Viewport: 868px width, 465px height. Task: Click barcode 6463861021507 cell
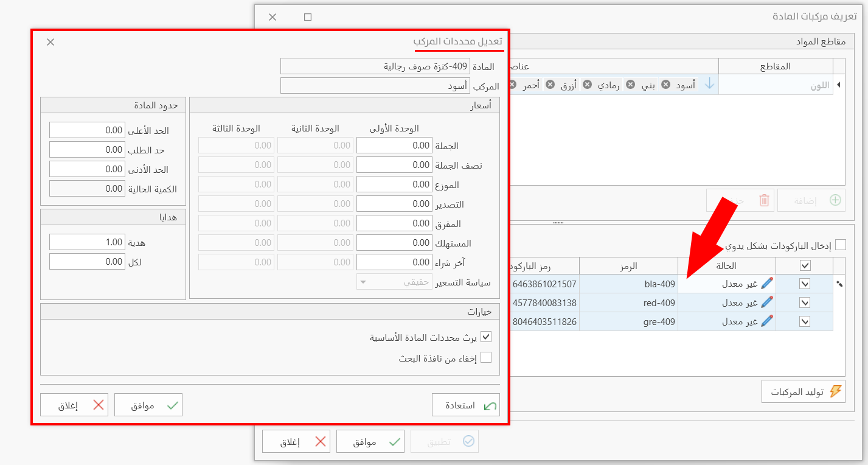pyautogui.click(x=545, y=284)
